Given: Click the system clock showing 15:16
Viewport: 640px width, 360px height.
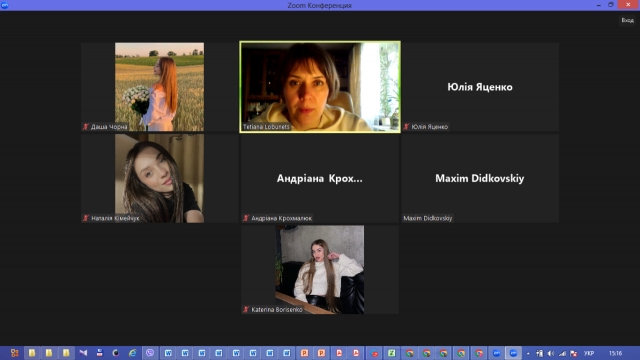Looking at the screenshot, I should [x=615, y=353].
